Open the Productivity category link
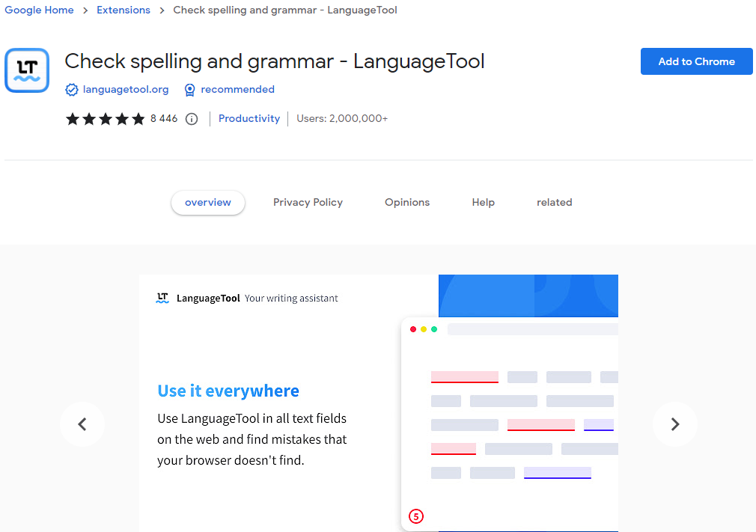The height and width of the screenshot is (532, 756). [249, 118]
